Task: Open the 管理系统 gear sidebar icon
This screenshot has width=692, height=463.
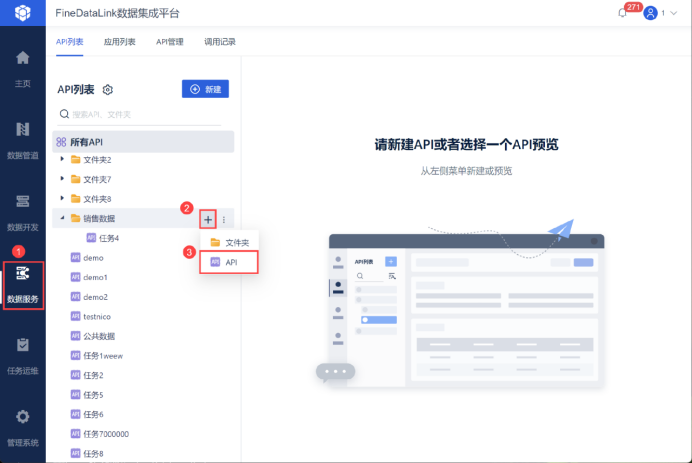Action: (23, 417)
